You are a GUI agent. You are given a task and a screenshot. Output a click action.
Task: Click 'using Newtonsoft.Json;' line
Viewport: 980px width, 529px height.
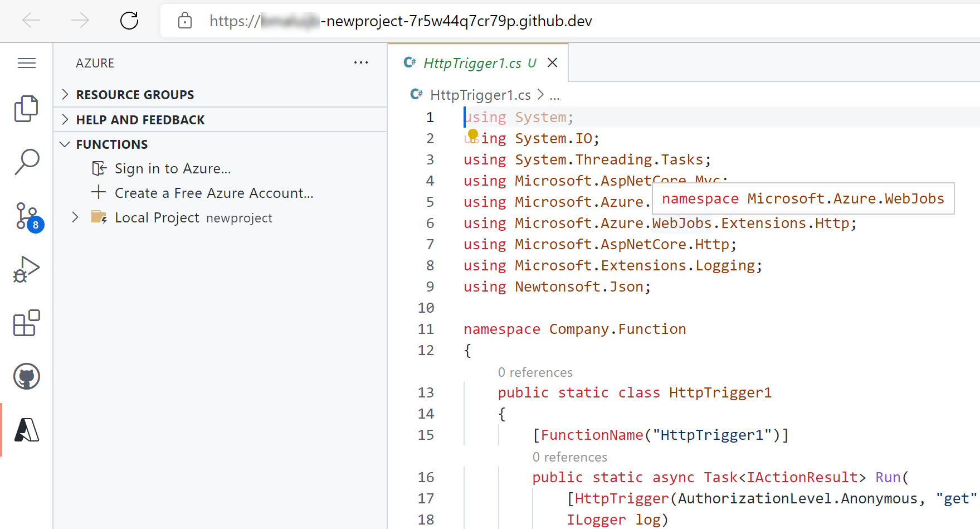557,287
